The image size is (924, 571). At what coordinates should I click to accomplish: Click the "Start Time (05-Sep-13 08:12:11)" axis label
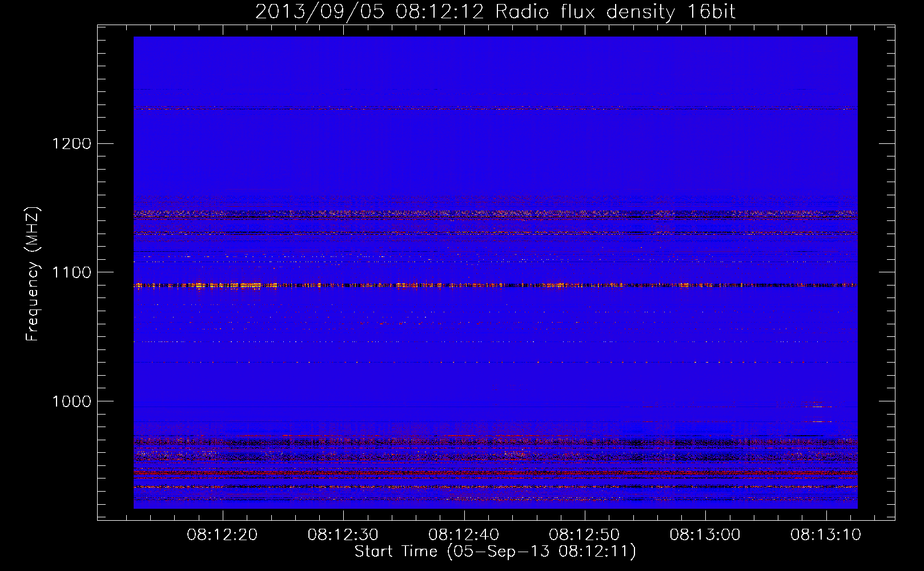[x=495, y=552]
